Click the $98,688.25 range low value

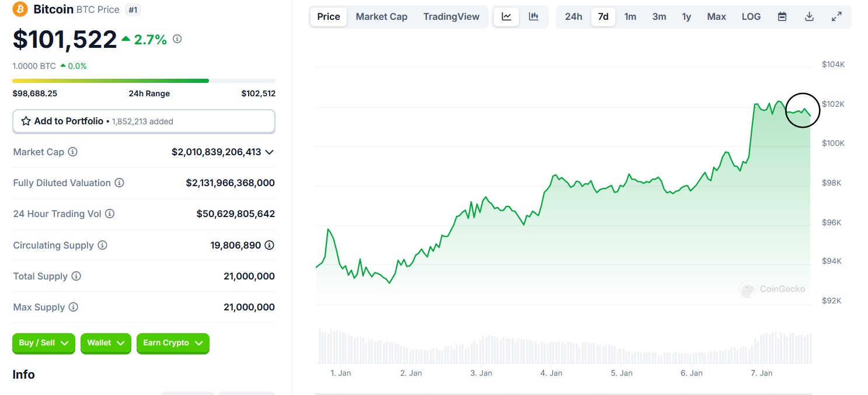(x=35, y=93)
